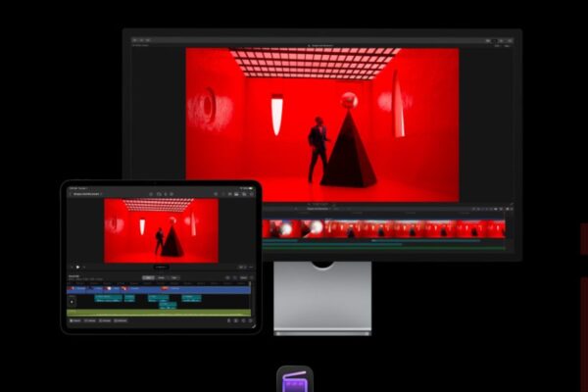Tap the first button in iPad bottom-left toolbar
The width and height of the screenshot is (588, 392).
[x=74, y=320]
